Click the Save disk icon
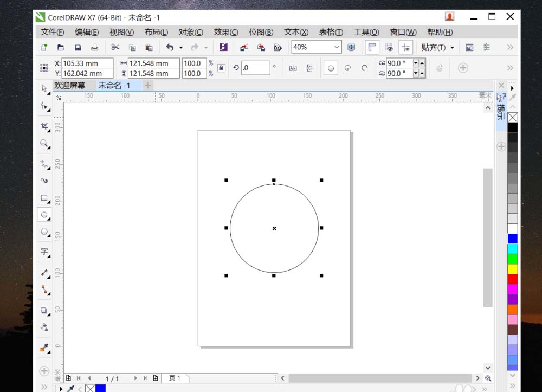The width and height of the screenshot is (542, 392). 78,48
